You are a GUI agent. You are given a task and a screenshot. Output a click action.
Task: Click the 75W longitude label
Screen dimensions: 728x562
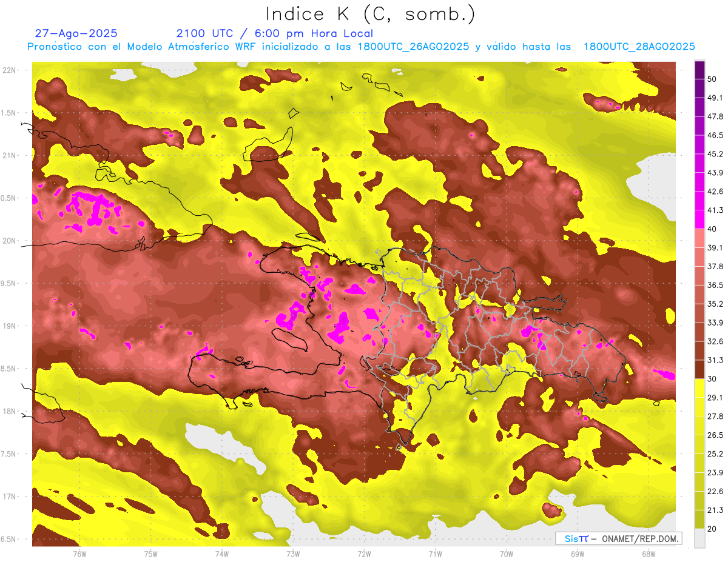(x=151, y=554)
